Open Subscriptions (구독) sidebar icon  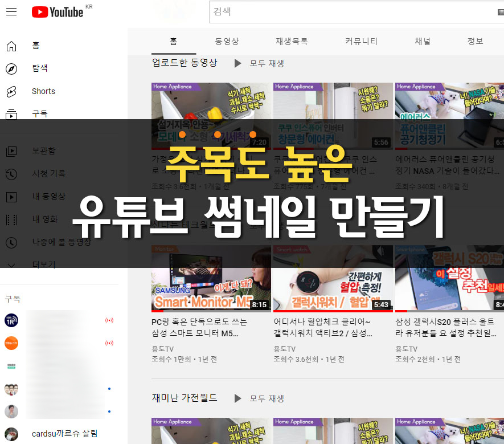[11, 114]
